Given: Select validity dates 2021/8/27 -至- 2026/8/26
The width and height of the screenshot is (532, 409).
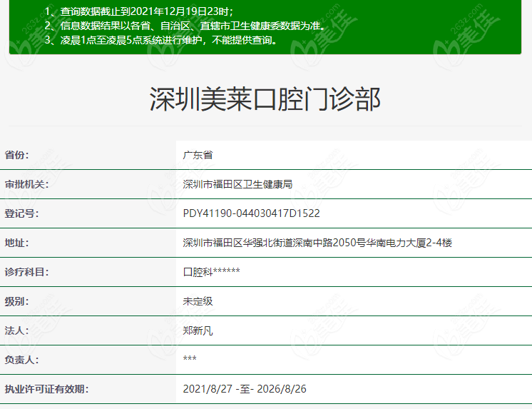Looking at the screenshot, I should [x=245, y=388].
